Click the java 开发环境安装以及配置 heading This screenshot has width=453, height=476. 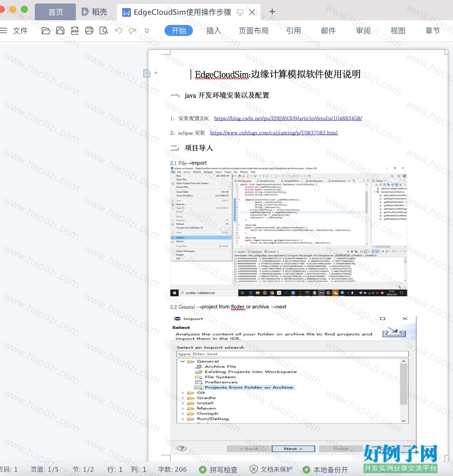[x=227, y=95]
